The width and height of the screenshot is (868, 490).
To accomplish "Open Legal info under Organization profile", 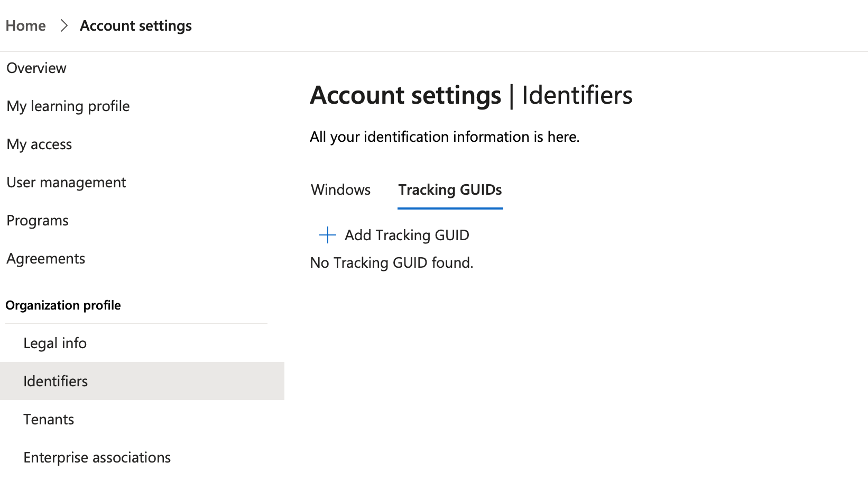I will pos(55,343).
